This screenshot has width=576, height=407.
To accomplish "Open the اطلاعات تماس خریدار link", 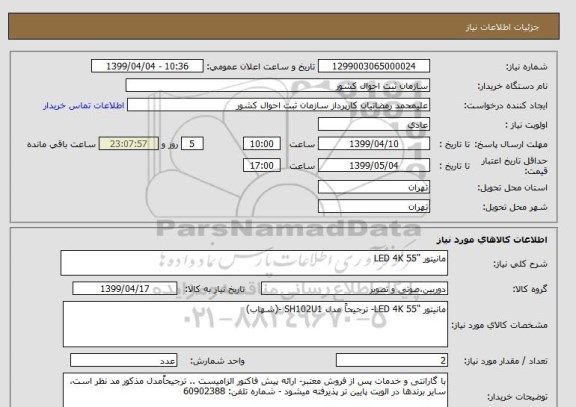I will (x=84, y=106).
